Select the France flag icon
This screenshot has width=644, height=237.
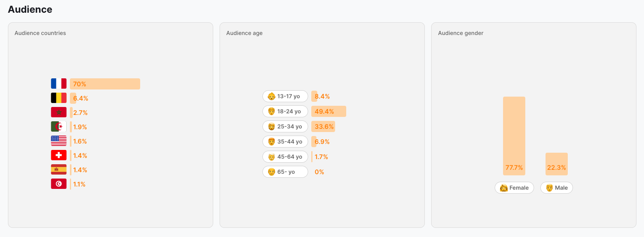pyautogui.click(x=58, y=84)
